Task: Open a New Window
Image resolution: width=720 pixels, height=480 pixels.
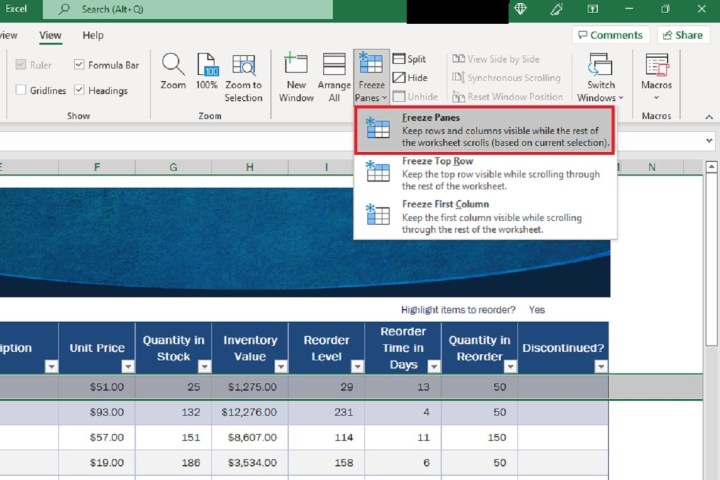Action: point(296,66)
